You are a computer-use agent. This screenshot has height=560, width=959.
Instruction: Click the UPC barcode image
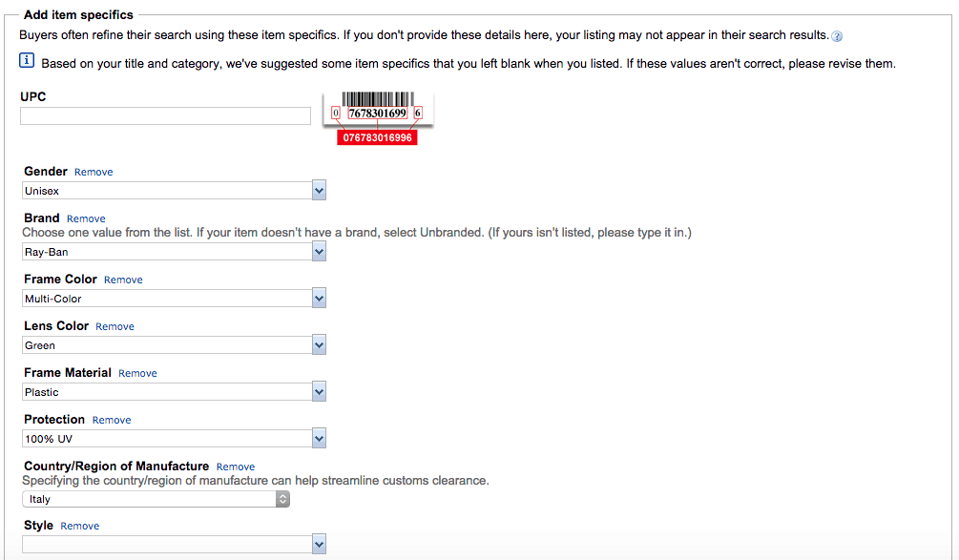377,107
